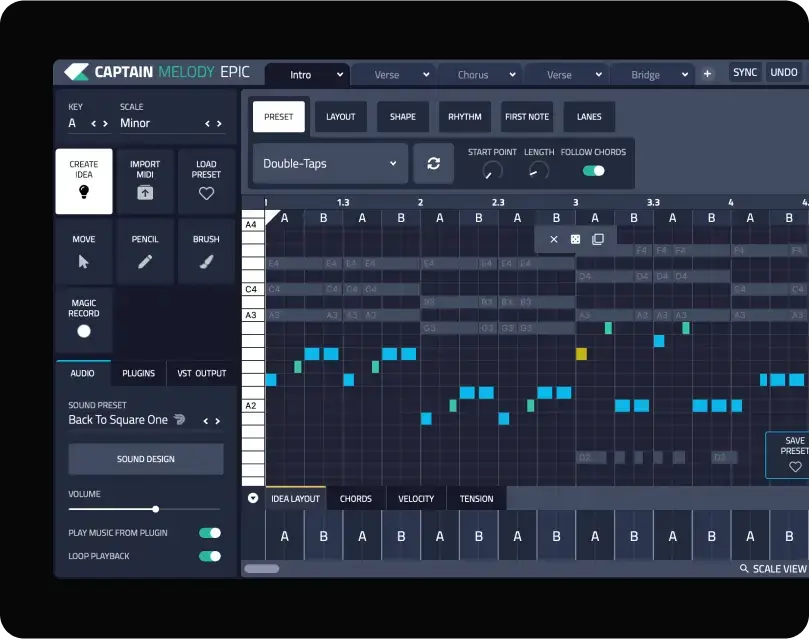Open the Velocity tab
This screenshot has width=809, height=639.
coord(416,499)
